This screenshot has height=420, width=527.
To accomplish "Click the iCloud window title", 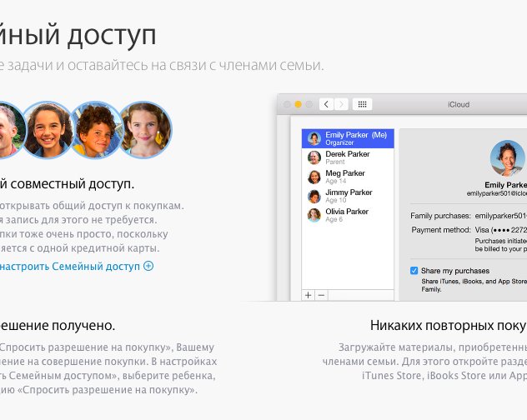I will [x=459, y=104].
